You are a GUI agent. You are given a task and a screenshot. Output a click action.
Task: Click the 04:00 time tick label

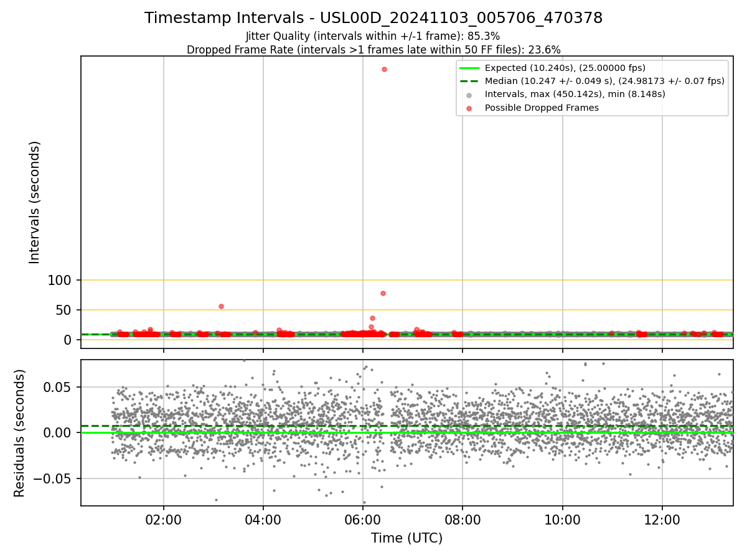coord(263,519)
